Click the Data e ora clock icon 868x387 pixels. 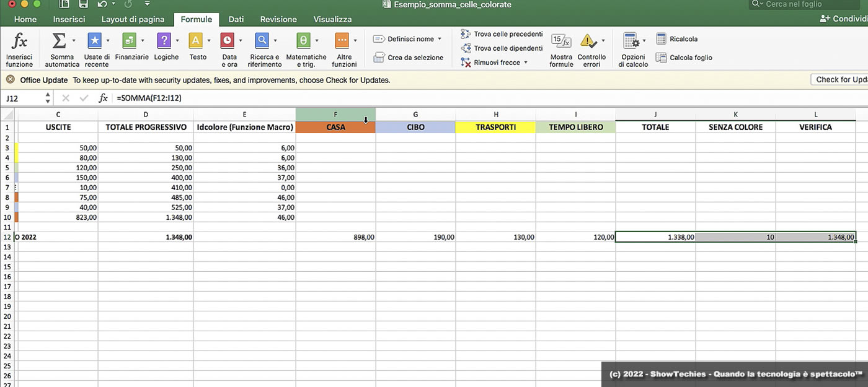(x=228, y=41)
